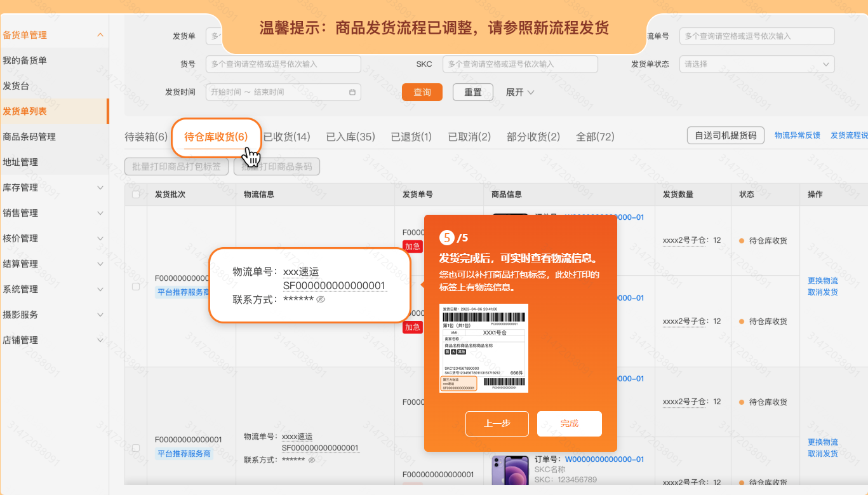Switch to 部分收货(2) tab
The width and height of the screenshot is (868, 495).
pyautogui.click(x=533, y=137)
